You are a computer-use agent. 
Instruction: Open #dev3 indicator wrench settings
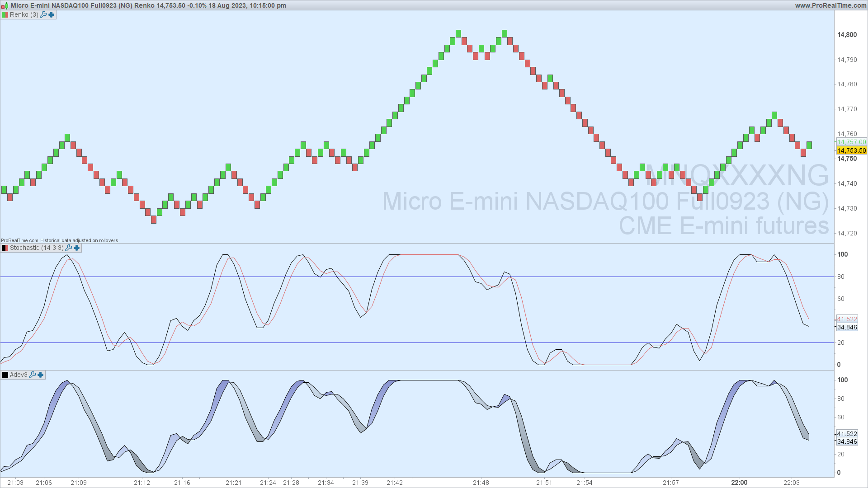click(33, 375)
